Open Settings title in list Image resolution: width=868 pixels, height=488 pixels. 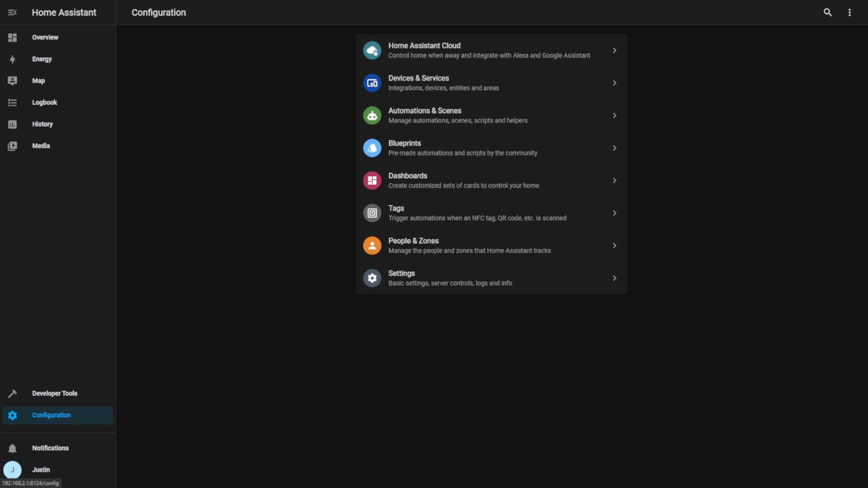(401, 273)
